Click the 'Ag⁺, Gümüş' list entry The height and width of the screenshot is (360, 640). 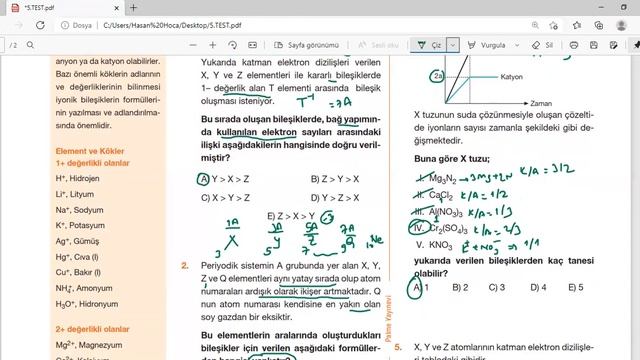(x=77, y=241)
